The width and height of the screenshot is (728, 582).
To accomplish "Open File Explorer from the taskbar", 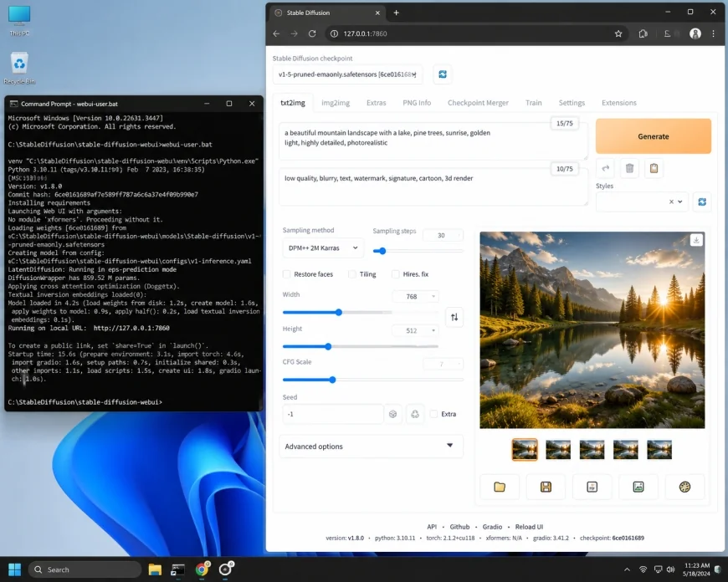I will coord(155,569).
